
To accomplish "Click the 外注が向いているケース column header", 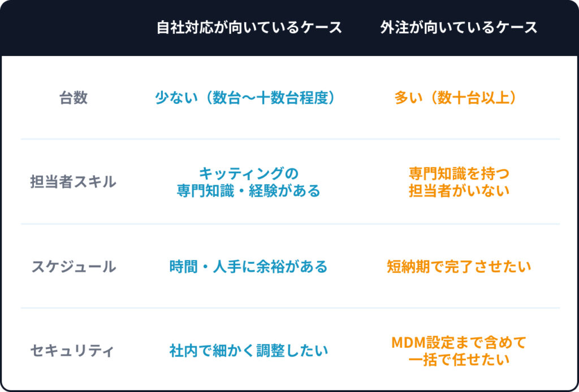I will [459, 28].
